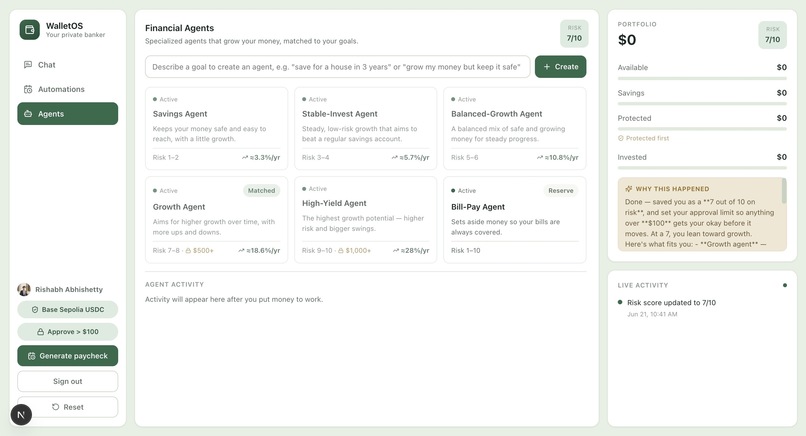Viewport: 806px width, 436px height.
Task: Click the "Protected first" label
Action: pyautogui.click(x=647, y=138)
